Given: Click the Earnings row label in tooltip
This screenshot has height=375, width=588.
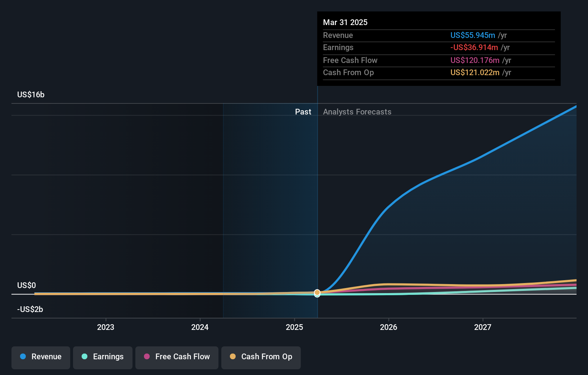Looking at the screenshot, I should click(x=338, y=47).
